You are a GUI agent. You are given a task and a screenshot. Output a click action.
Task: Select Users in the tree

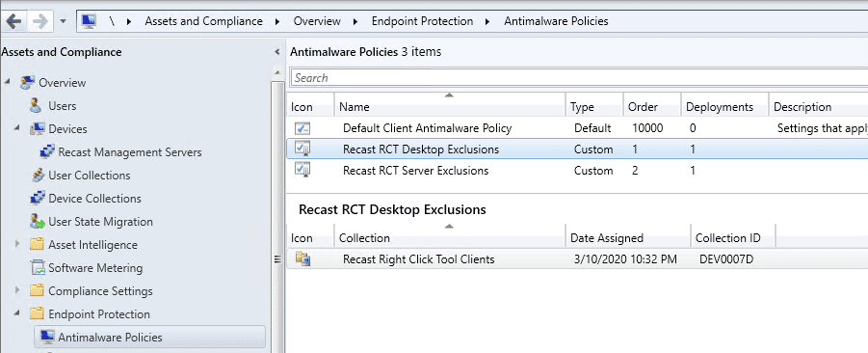pos(62,106)
